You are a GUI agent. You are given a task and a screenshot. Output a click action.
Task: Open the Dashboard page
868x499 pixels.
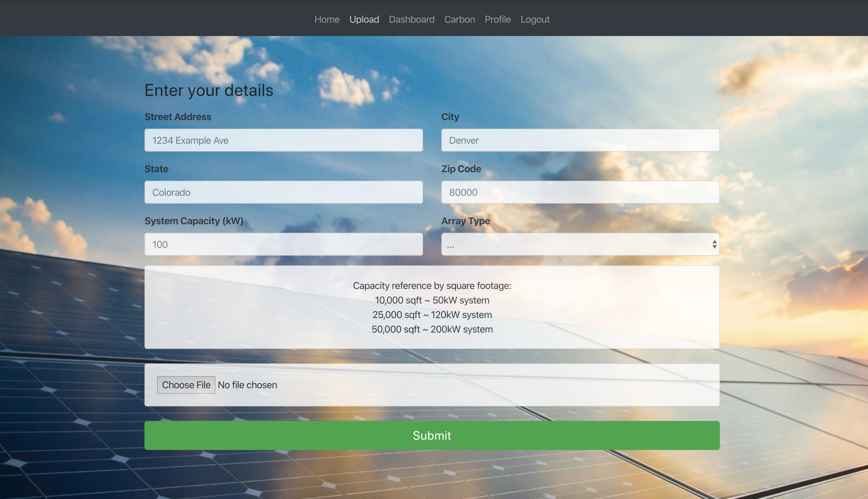[x=411, y=19]
